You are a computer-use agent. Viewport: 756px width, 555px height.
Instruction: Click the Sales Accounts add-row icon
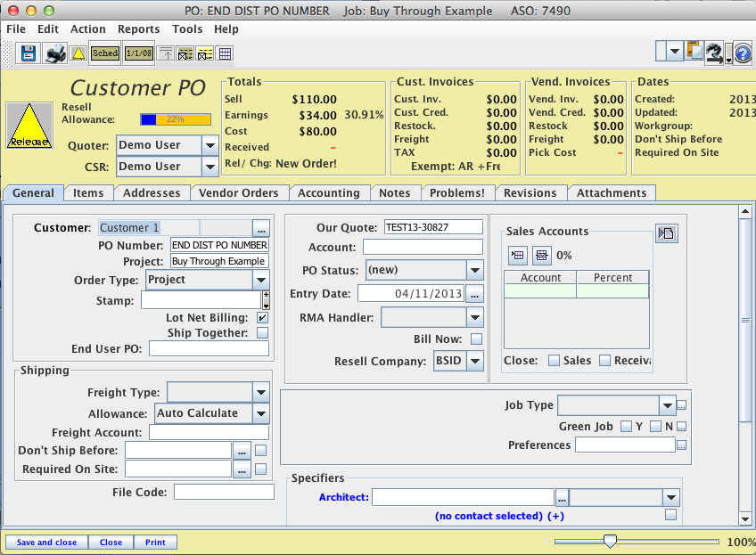point(518,256)
